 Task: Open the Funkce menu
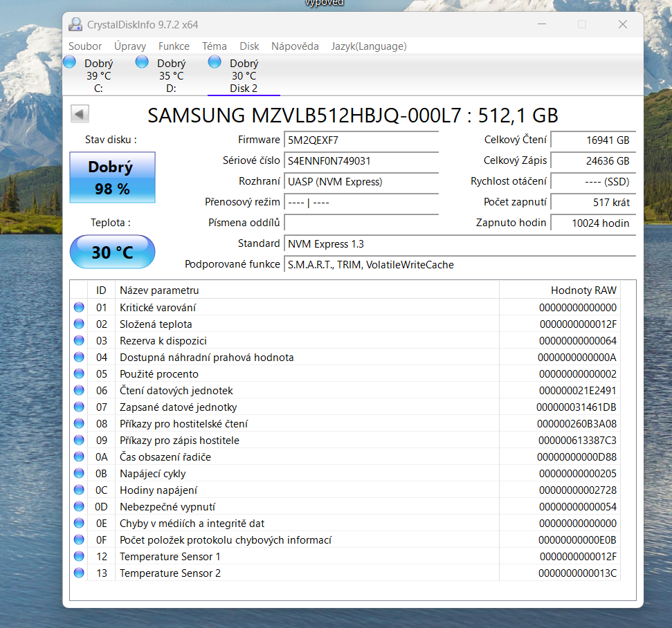[174, 46]
